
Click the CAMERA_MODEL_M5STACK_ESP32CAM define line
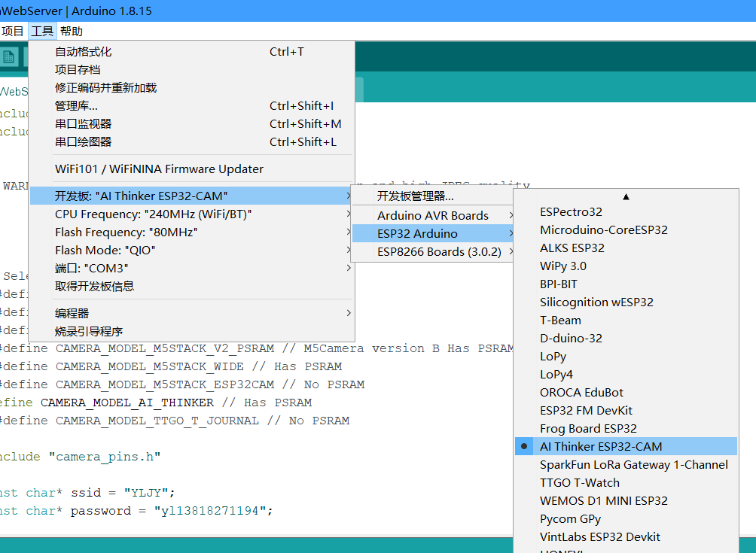pyautogui.click(x=182, y=385)
